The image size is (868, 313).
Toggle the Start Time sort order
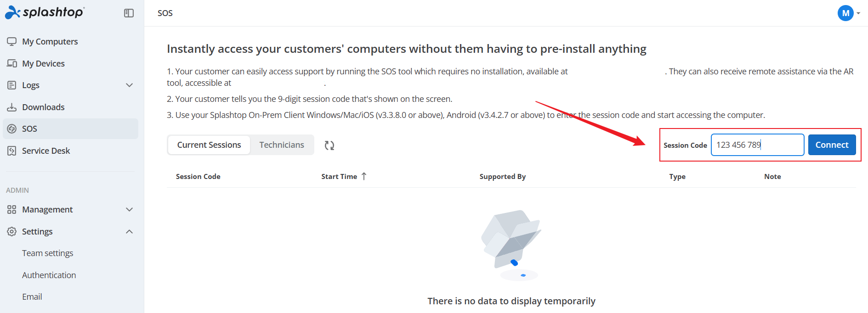(x=364, y=176)
